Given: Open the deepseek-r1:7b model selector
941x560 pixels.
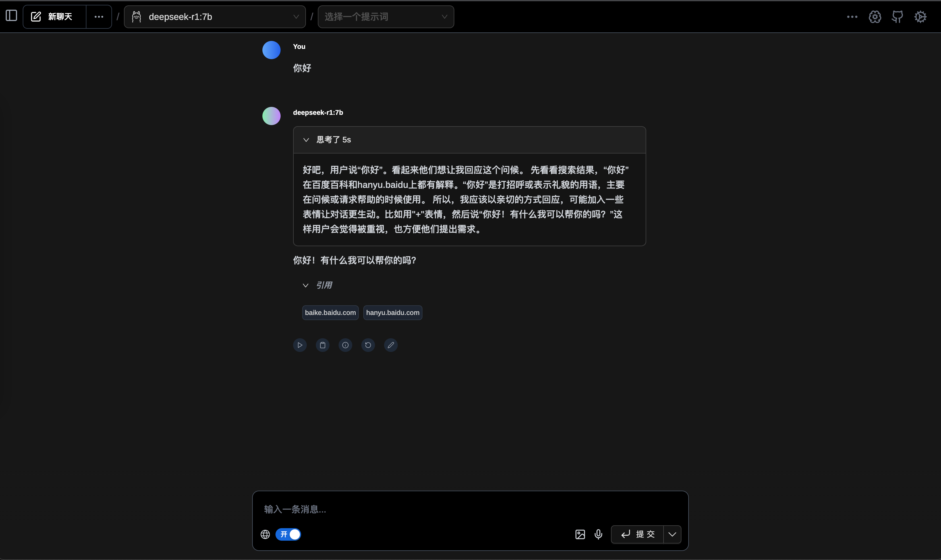Looking at the screenshot, I should tap(214, 16).
